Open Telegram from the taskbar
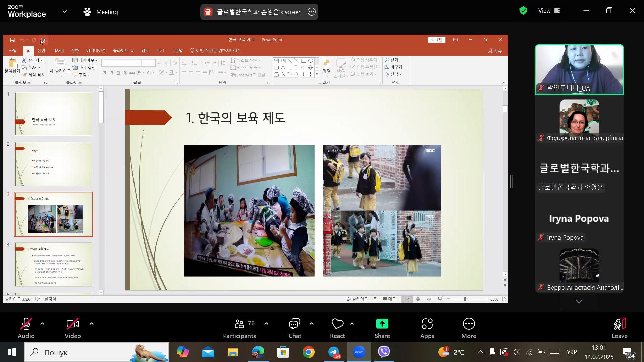The height and width of the screenshot is (362, 644). (x=334, y=352)
